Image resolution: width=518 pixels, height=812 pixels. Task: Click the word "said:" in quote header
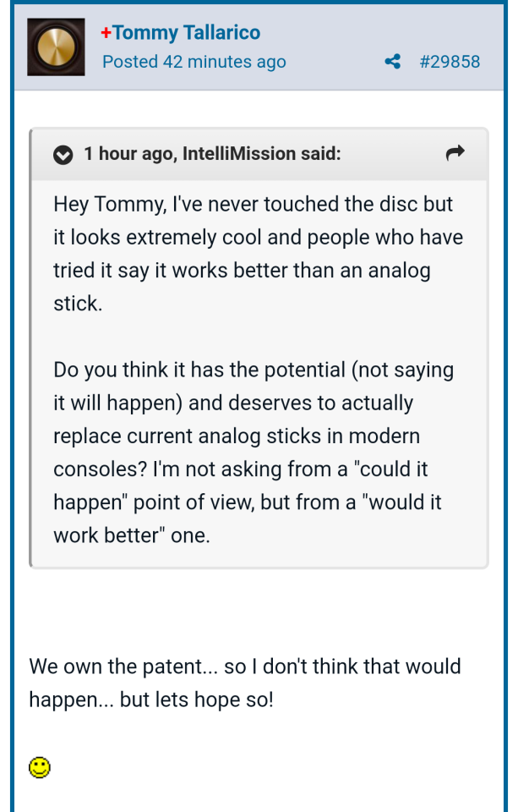point(322,154)
